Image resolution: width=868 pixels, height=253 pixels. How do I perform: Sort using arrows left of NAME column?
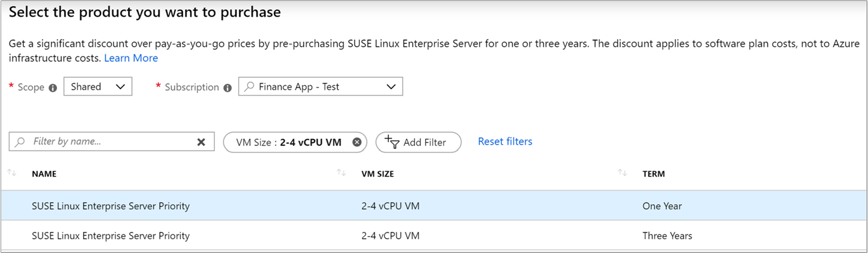[12, 173]
